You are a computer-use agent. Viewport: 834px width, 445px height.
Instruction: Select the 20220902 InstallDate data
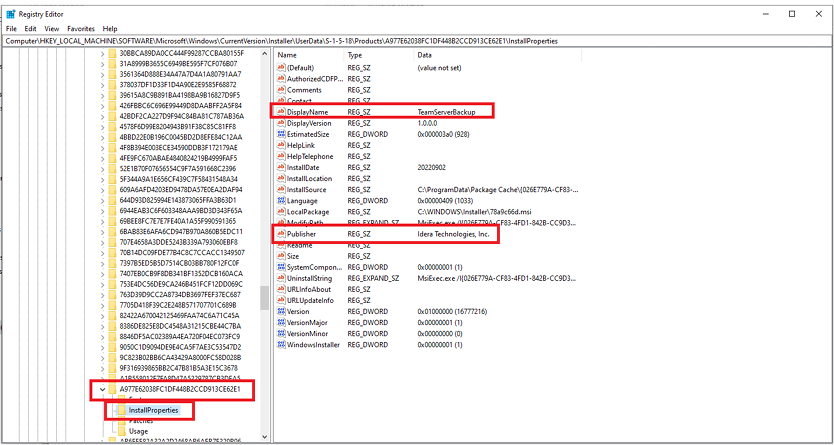(x=431, y=167)
